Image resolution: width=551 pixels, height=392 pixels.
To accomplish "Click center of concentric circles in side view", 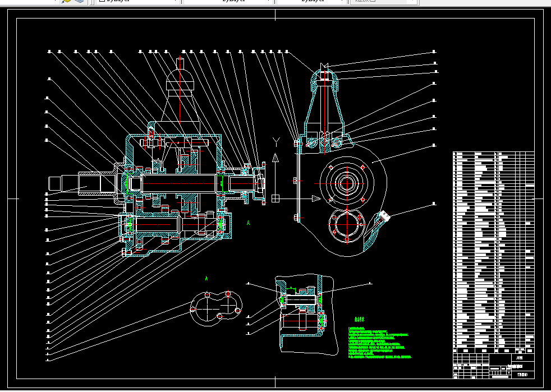I will [347, 183].
